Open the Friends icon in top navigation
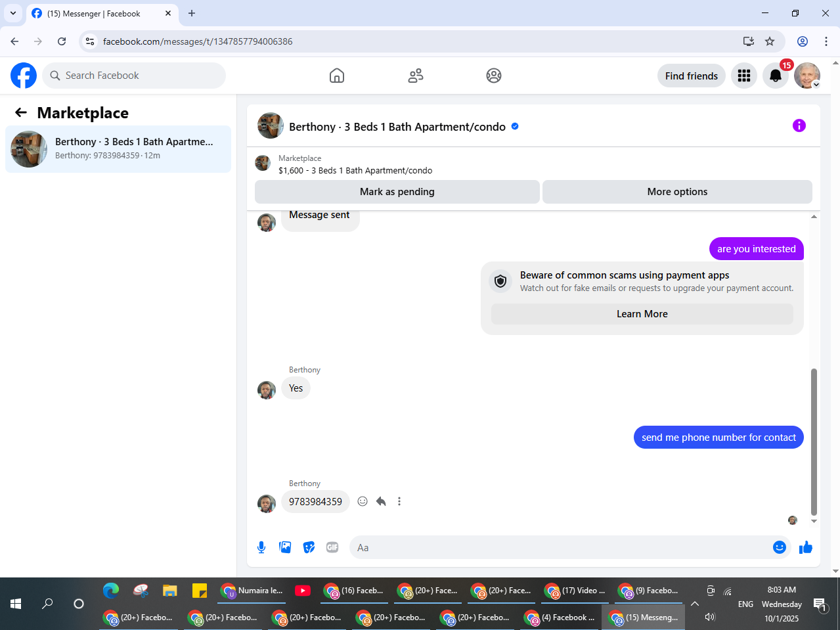 pos(416,76)
